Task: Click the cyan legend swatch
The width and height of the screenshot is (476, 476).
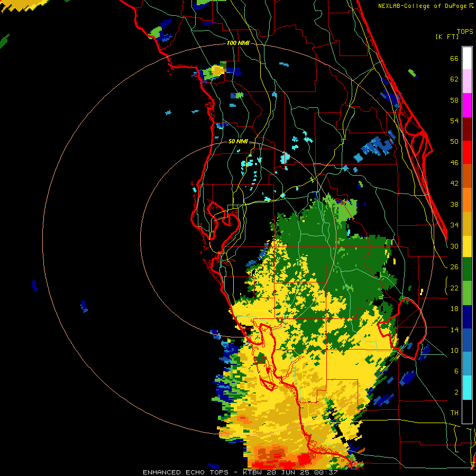Action: tap(467, 388)
